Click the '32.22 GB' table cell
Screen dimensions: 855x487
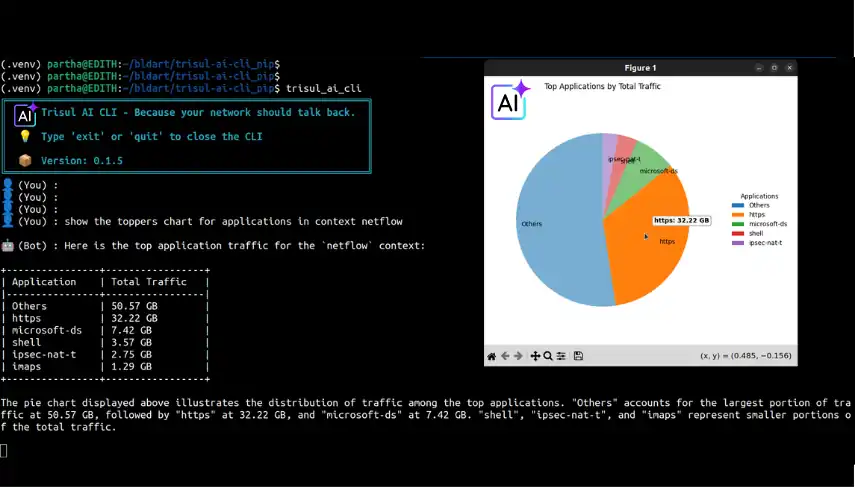[134, 318]
